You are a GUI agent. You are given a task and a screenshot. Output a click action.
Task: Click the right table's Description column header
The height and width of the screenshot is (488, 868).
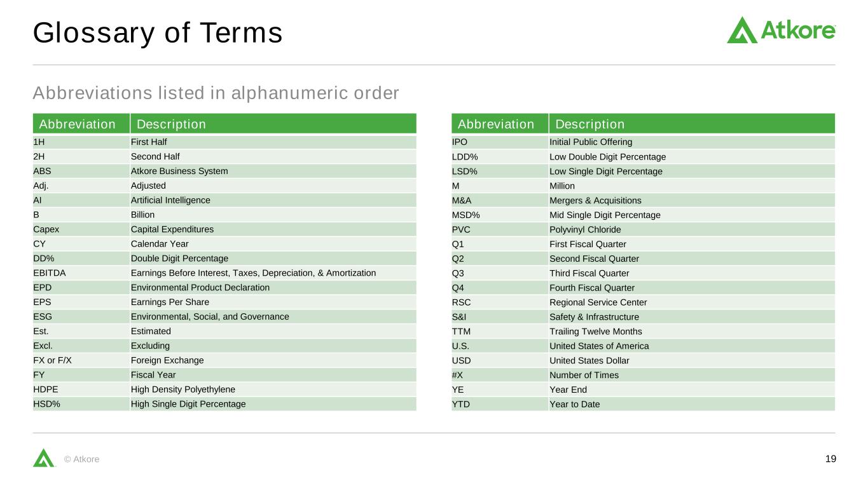[590, 124]
